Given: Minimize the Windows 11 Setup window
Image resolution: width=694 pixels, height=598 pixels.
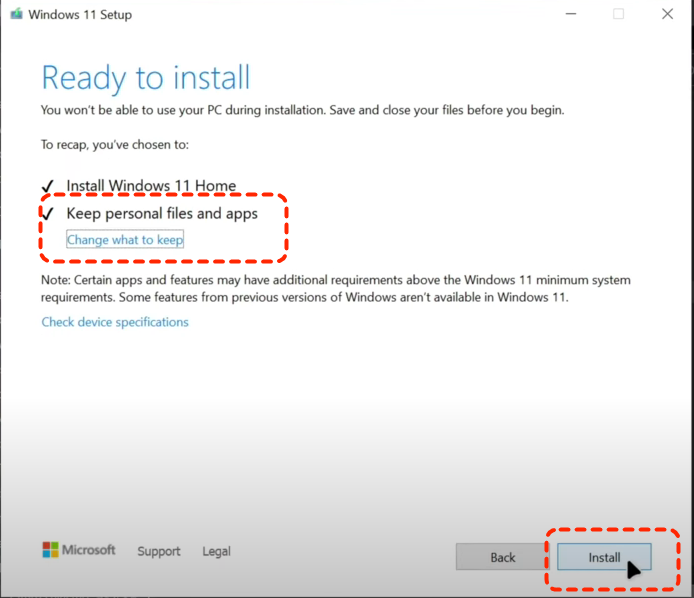Looking at the screenshot, I should click(x=571, y=14).
